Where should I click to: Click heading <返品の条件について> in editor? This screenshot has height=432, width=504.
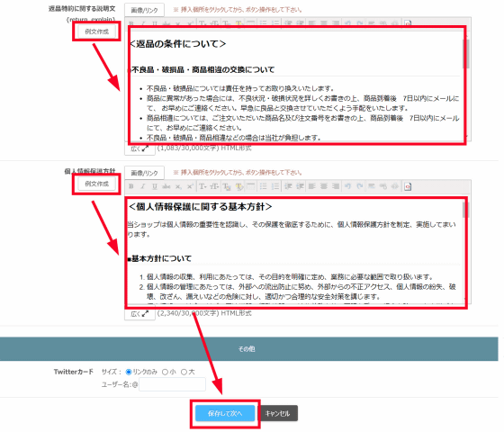point(177,44)
